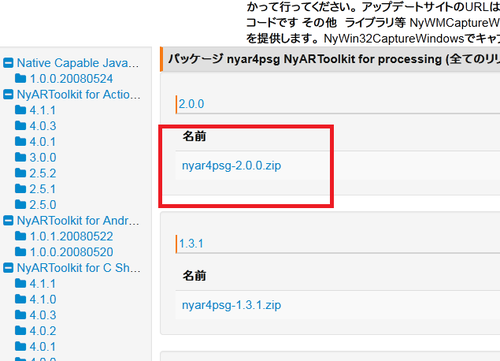This screenshot has height=361, width=500.
Task: Select release 2.5.1 in tree
Action: 43,189
